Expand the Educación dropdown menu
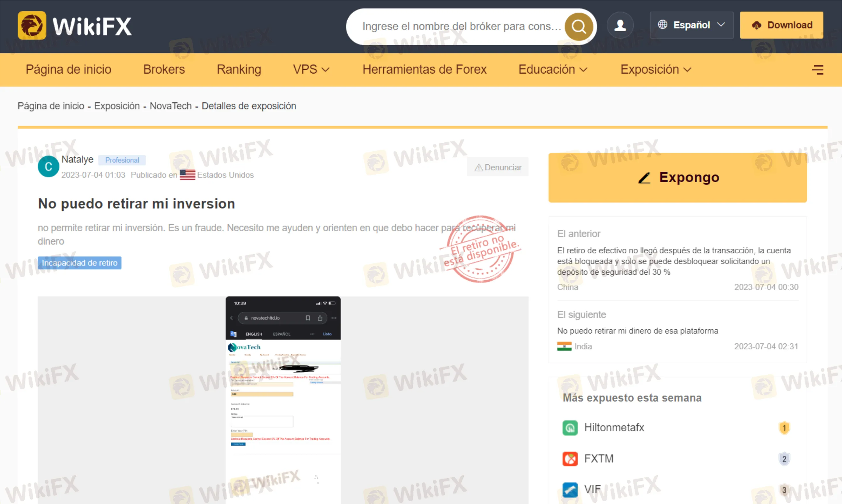This screenshot has width=842, height=504. point(552,70)
